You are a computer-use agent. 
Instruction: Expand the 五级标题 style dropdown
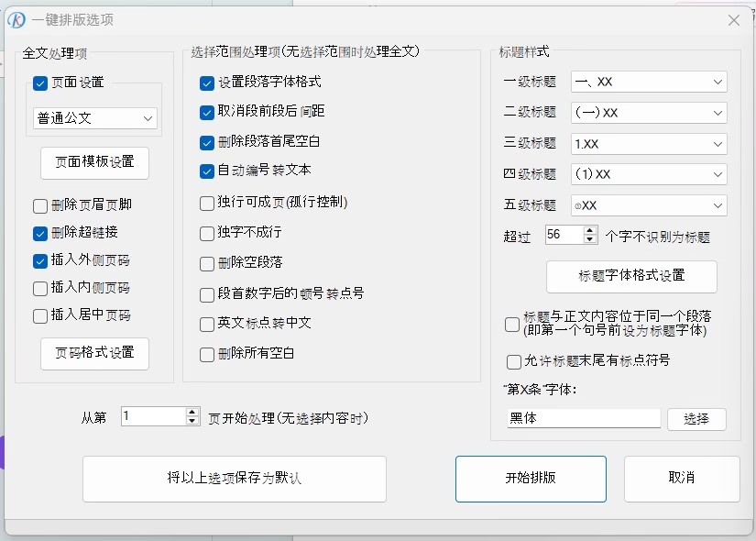(649, 205)
